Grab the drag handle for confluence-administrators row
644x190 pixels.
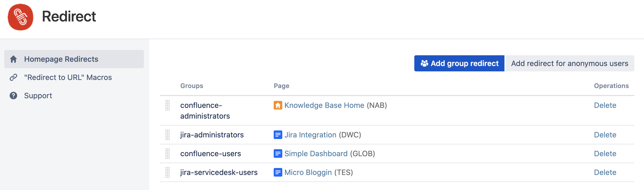point(167,105)
